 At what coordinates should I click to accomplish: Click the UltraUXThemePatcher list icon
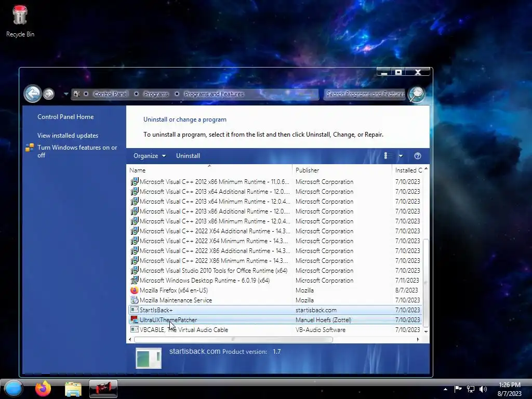[x=135, y=320]
